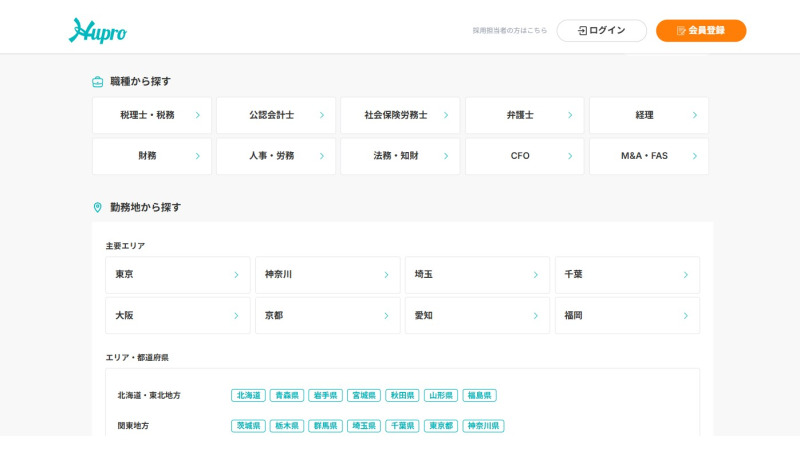Select the 弁護士 job category
The height and width of the screenshot is (450, 800).
point(524,115)
